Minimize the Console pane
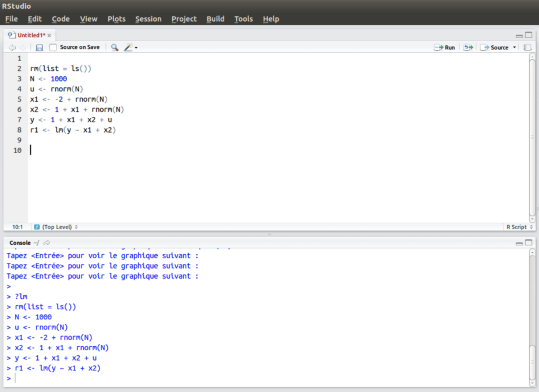The width and height of the screenshot is (539, 392). tap(519, 243)
